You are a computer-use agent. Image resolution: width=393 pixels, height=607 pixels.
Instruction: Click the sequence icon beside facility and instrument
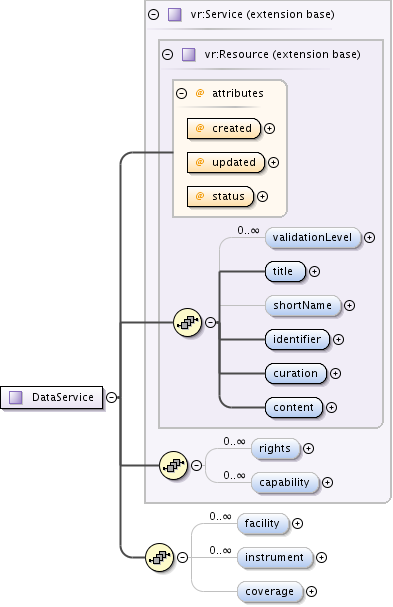[x=160, y=557]
